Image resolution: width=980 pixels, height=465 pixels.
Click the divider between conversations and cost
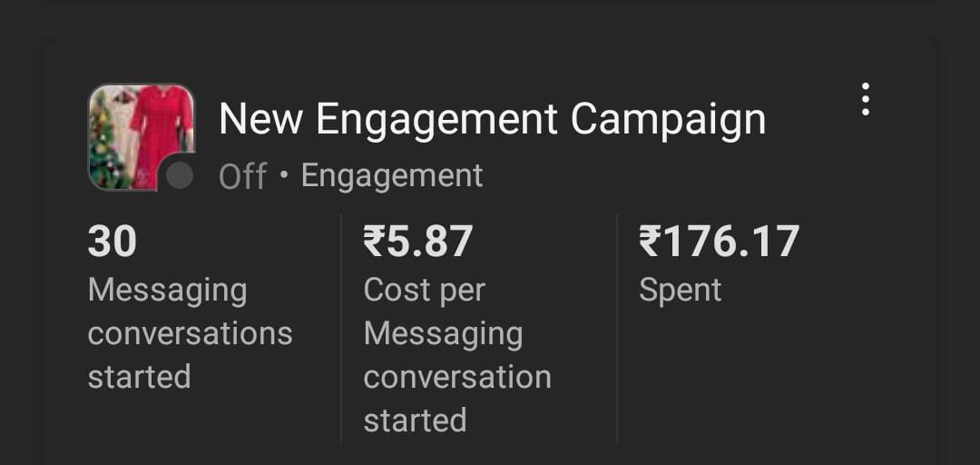click(x=341, y=328)
